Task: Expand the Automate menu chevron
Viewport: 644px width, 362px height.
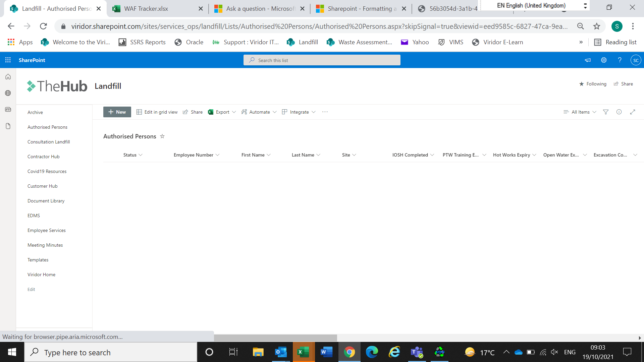Action: (275, 112)
